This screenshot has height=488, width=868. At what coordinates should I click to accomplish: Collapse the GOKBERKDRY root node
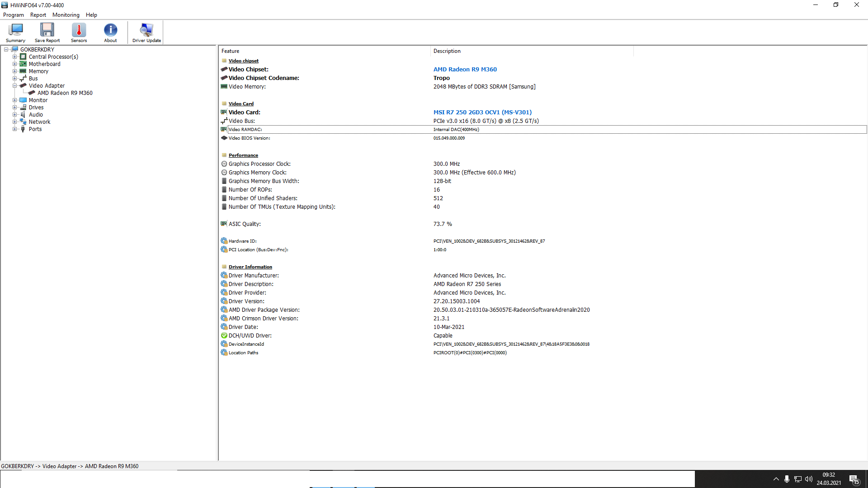(6, 50)
